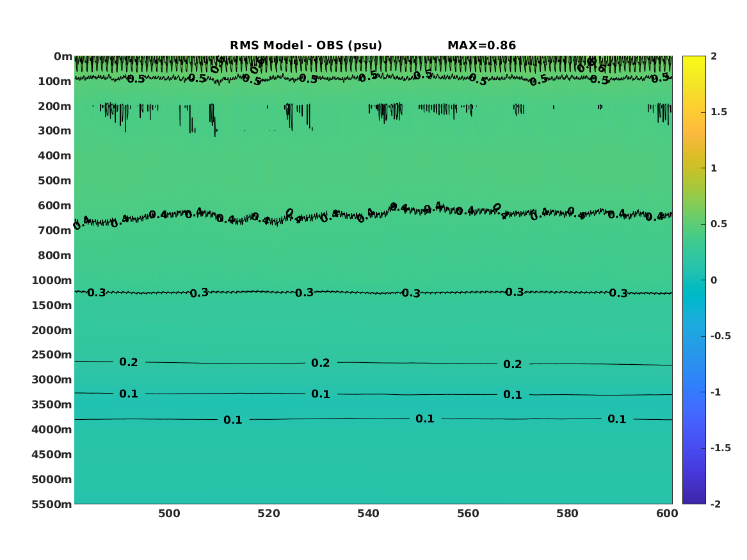Click the '600' x-axis tick label

click(667, 514)
